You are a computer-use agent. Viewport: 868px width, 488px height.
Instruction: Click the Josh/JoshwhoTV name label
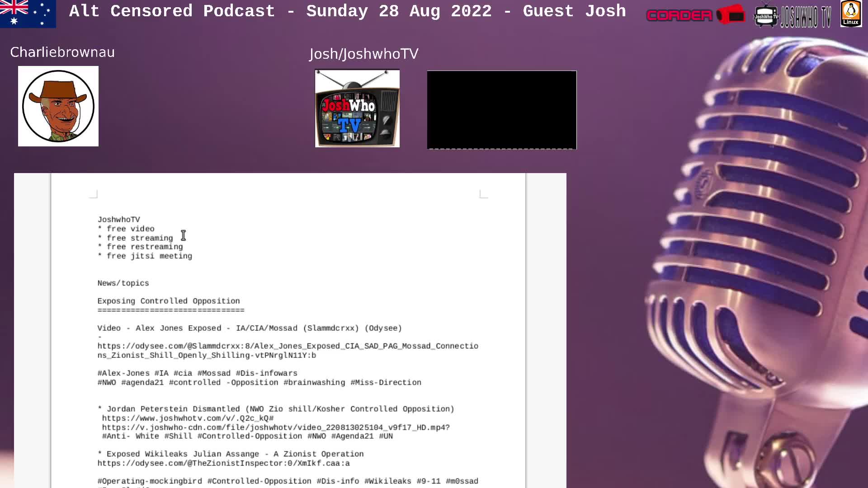pos(364,54)
